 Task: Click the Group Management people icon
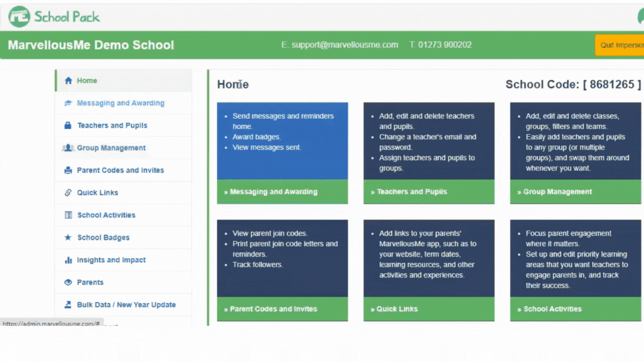pyautogui.click(x=68, y=148)
